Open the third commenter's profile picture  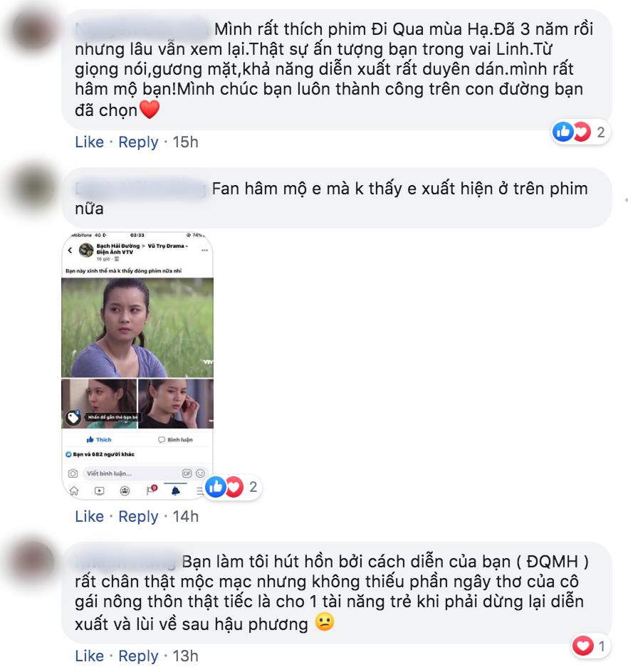click(34, 562)
